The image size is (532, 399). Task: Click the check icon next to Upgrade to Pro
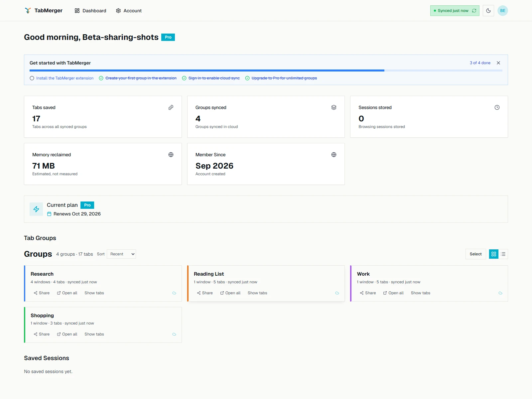coord(247,78)
